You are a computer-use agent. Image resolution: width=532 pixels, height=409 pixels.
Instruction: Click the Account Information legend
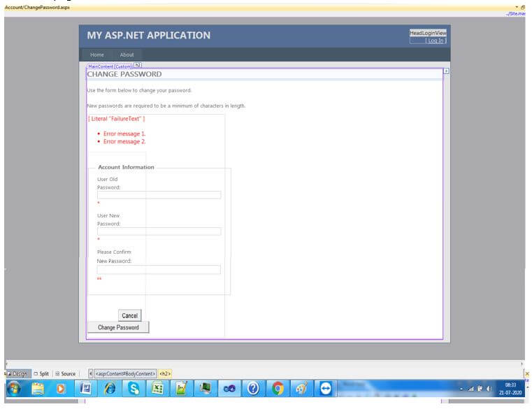(x=126, y=167)
